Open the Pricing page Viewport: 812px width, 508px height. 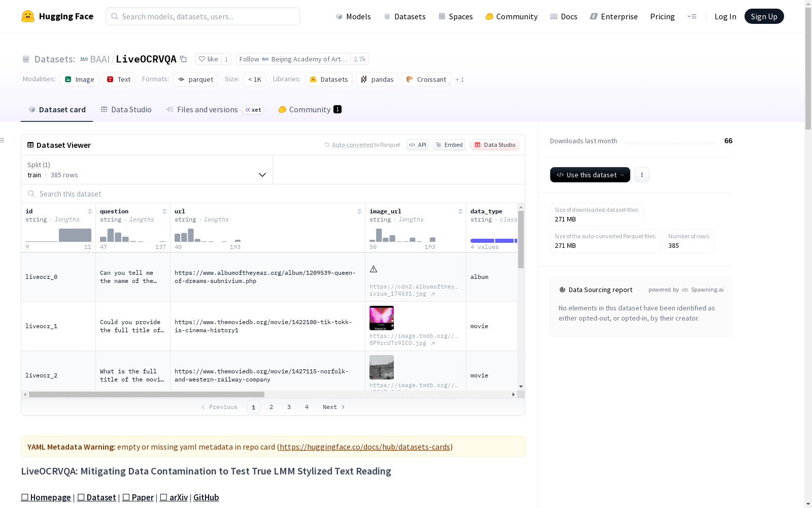coord(662,16)
